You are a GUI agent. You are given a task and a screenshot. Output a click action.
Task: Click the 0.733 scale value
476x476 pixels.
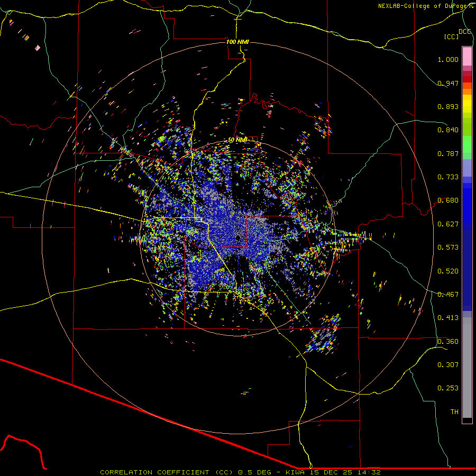[448, 177]
